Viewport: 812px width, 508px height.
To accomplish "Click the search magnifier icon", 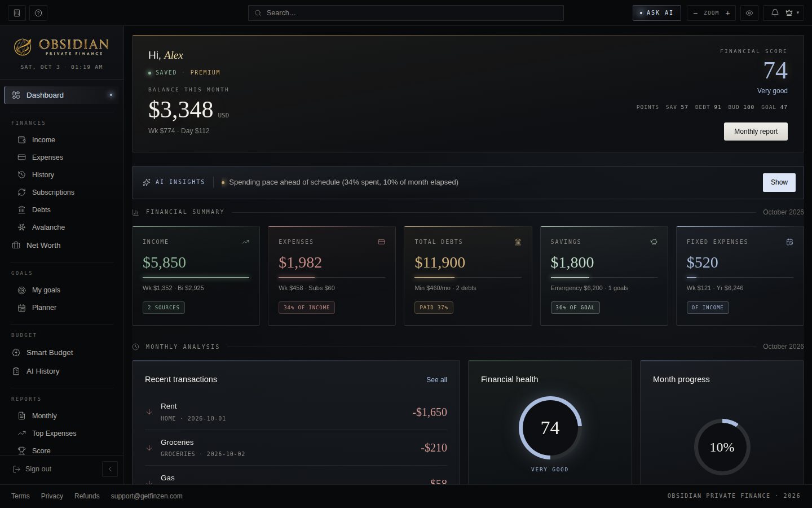I will (258, 13).
